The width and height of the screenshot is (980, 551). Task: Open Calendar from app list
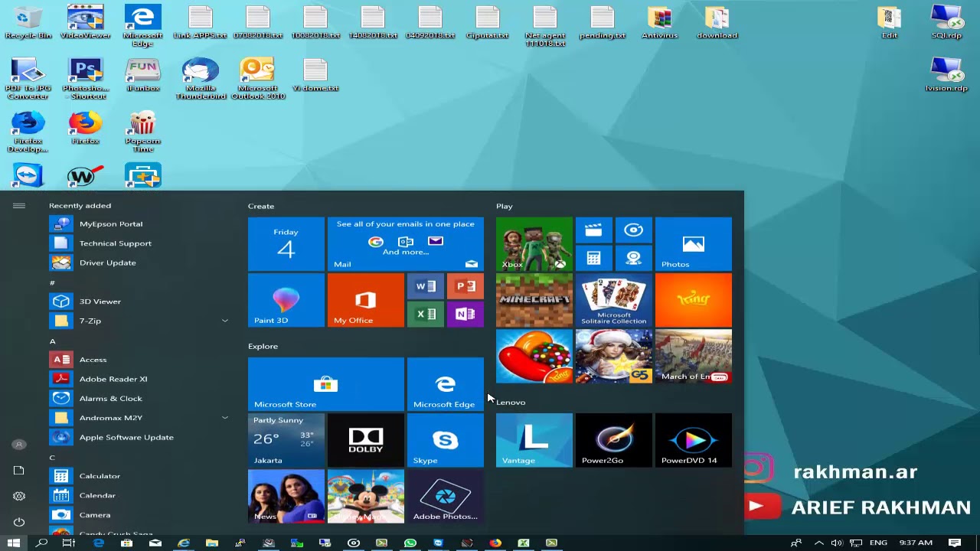click(141, 495)
